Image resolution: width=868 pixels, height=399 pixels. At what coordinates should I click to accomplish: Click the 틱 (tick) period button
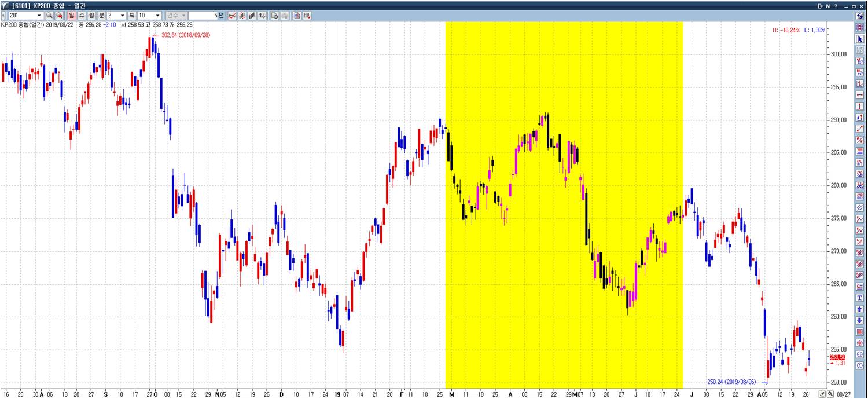132,15
